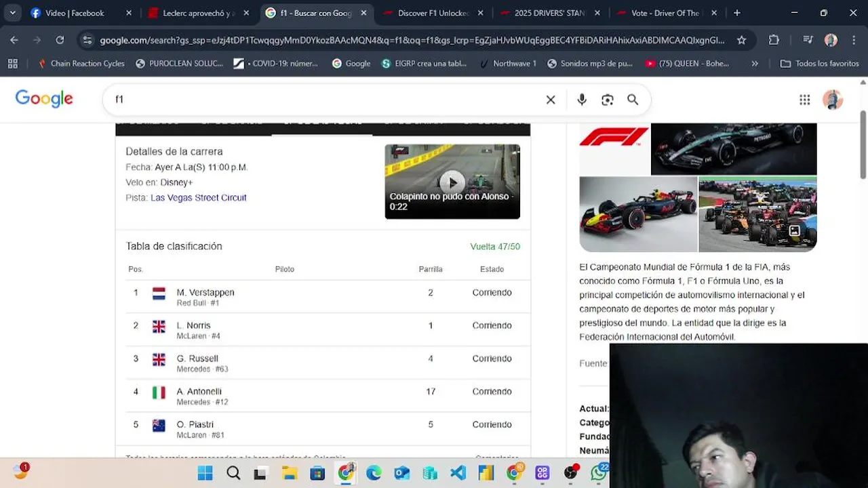Viewport: 868px width, 488px height.
Task: Select the L. Norris standings row
Action: point(323,330)
